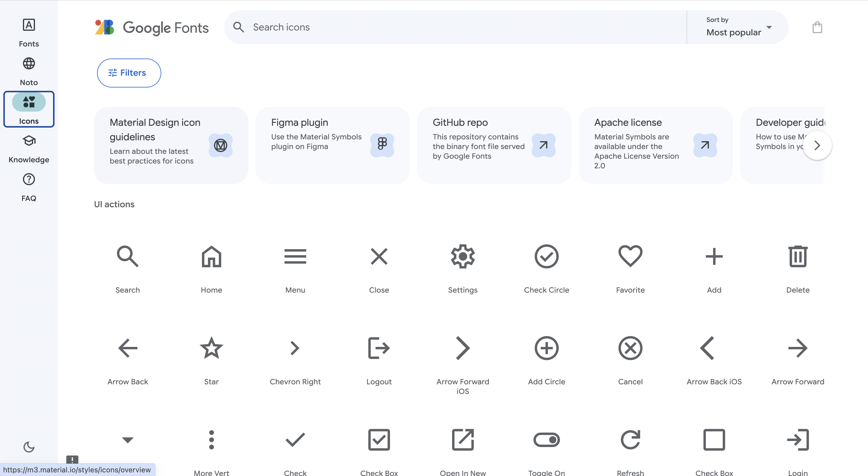Viewport: 868px width, 476px height.
Task: Choose the Add plus icon
Action: pos(714,256)
